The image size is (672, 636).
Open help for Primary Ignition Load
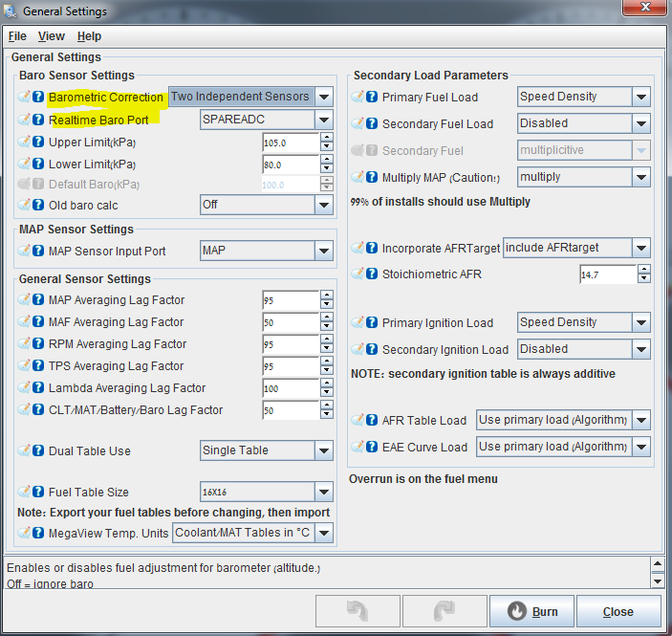point(372,322)
